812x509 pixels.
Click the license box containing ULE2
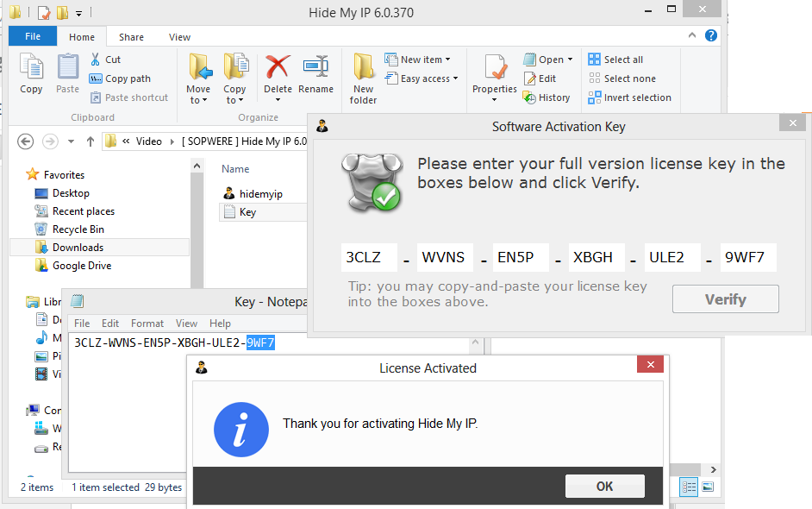click(672, 257)
